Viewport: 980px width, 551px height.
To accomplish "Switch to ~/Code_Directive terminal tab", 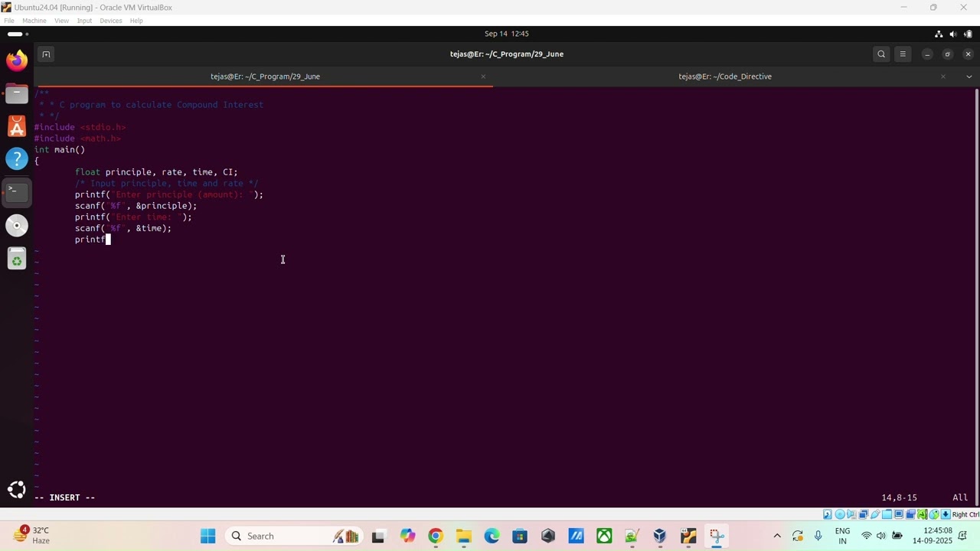I will (725, 77).
